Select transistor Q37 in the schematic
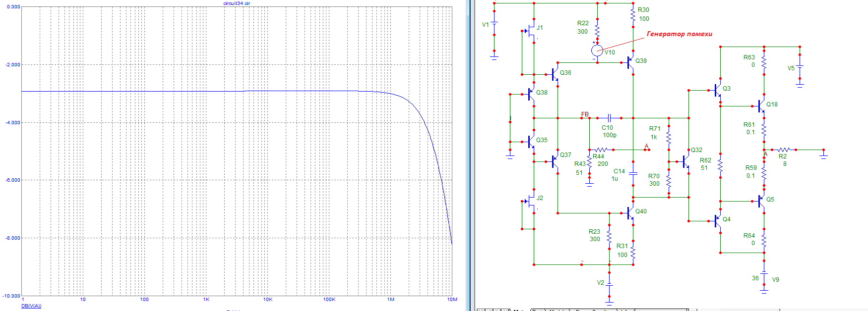This screenshot has width=868, height=311. click(554, 161)
